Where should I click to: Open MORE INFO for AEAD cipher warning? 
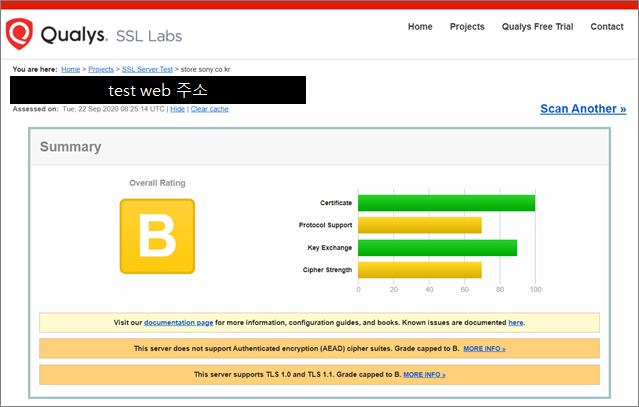(x=484, y=349)
